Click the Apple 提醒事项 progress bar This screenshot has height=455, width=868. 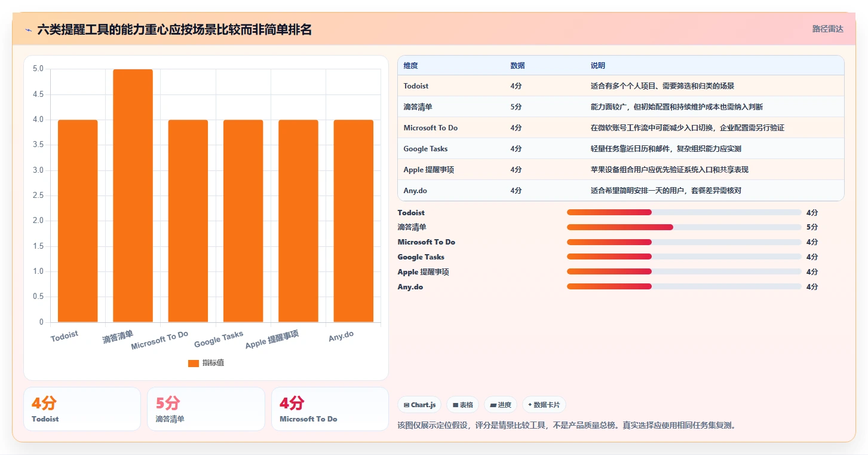(684, 272)
